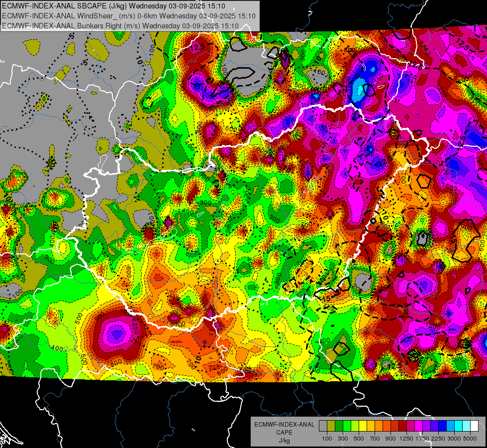
Task: Click the legend value 1750
Action: click(422, 439)
